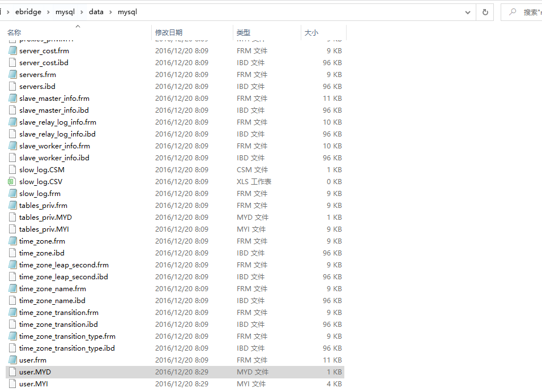Select time_zone.frm file icon
Viewport: 542px width, 392px height.
[x=12, y=241]
